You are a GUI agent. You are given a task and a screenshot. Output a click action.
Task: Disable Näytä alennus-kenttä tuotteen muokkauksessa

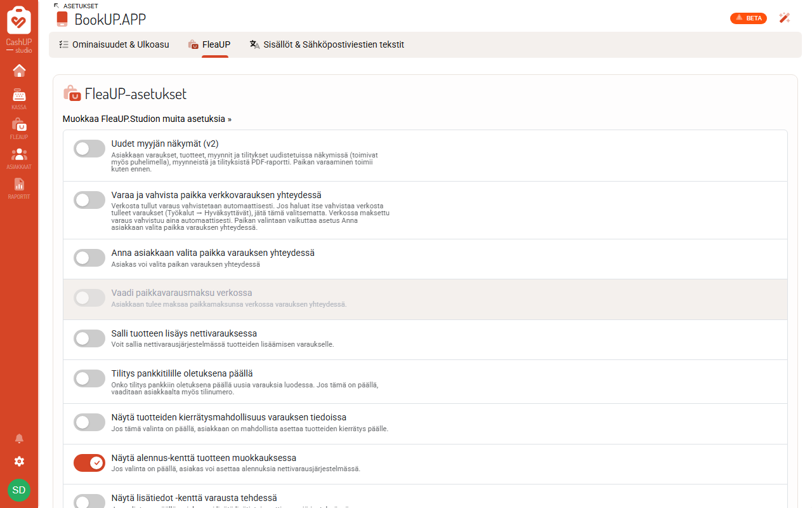89,463
